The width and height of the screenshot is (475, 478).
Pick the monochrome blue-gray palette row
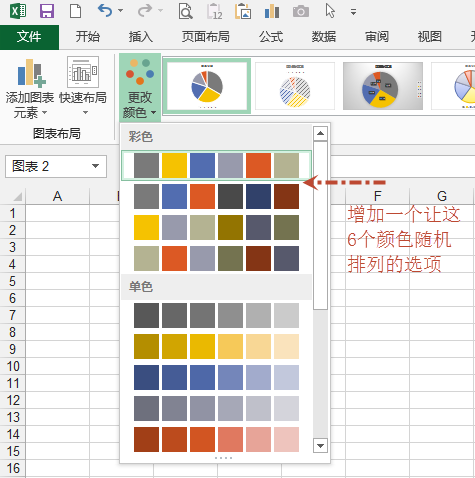pos(216,408)
